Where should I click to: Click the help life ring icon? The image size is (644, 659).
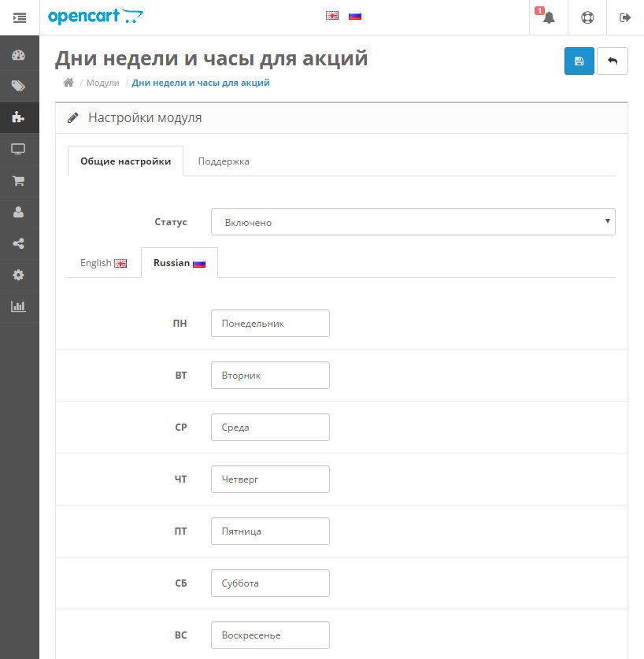coord(587,17)
